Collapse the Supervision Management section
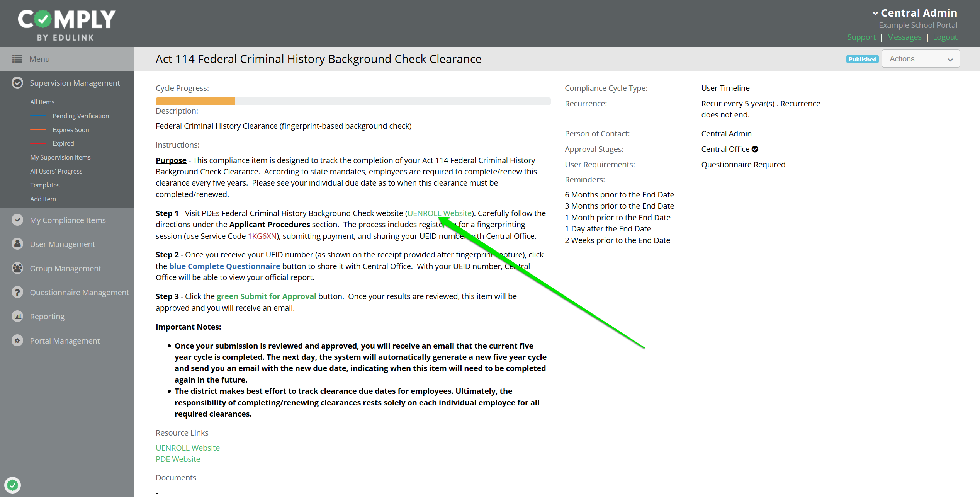The width and height of the screenshot is (980, 497). [x=75, y=83]
